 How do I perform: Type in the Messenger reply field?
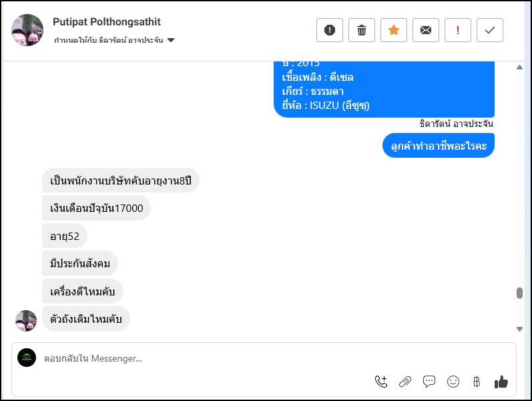pos(200,359)
